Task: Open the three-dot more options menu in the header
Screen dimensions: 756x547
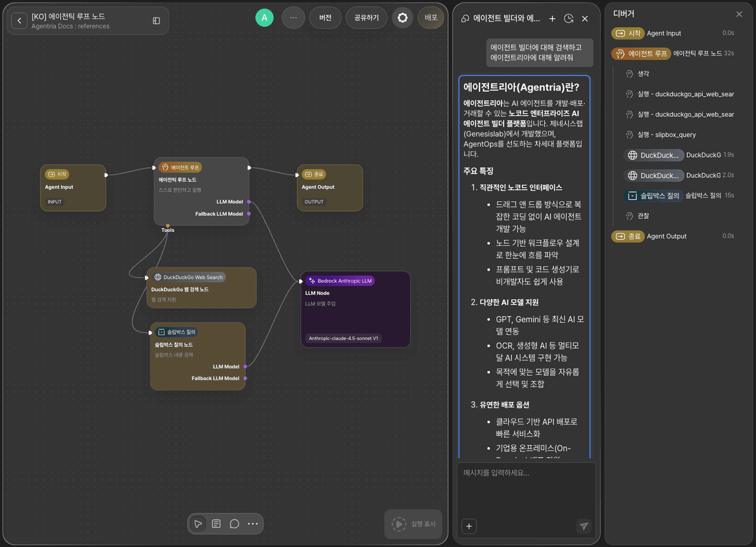Action: (x=293, y=18)
